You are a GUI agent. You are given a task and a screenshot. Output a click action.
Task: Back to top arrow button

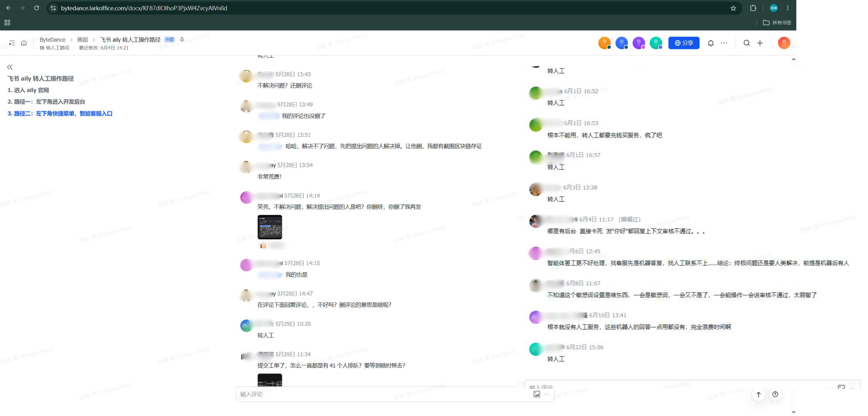coord(759,395)
